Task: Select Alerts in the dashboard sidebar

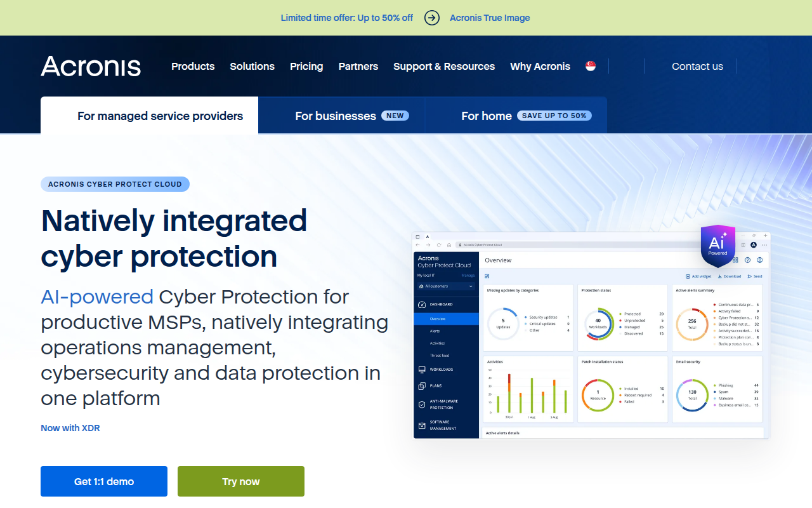Action: pyautogui.click(x=435, y=331)
